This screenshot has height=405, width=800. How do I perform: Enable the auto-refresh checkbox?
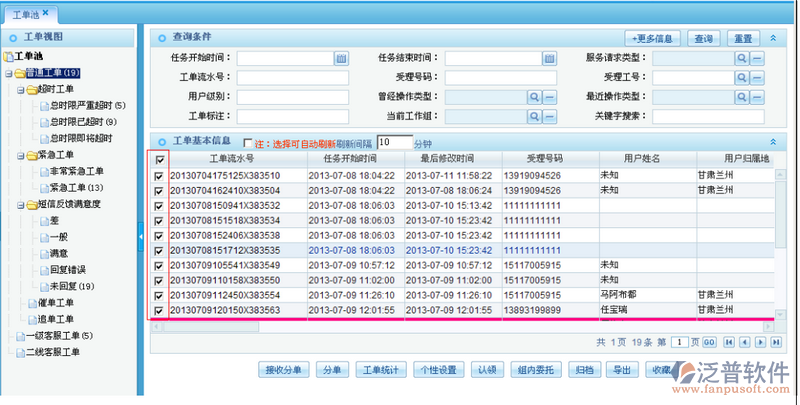coord(248,143)
